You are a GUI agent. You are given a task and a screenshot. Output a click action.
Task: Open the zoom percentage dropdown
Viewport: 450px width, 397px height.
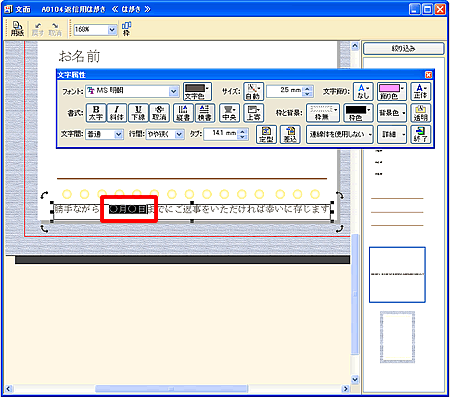coord(112,30)
